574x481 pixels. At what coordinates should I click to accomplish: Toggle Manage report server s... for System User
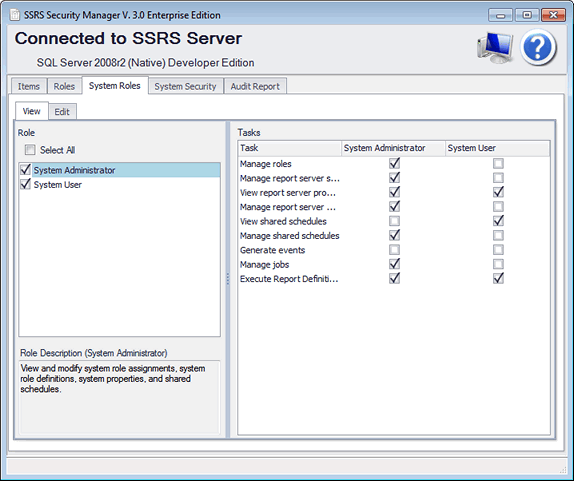pyautogui.click(x=498, y=178)
